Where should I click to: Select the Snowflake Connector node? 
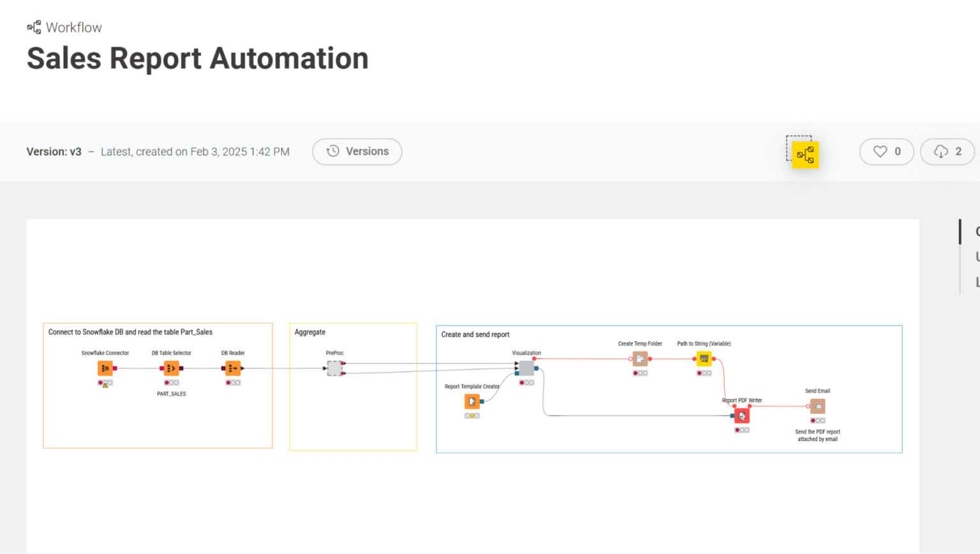(105, 368)
